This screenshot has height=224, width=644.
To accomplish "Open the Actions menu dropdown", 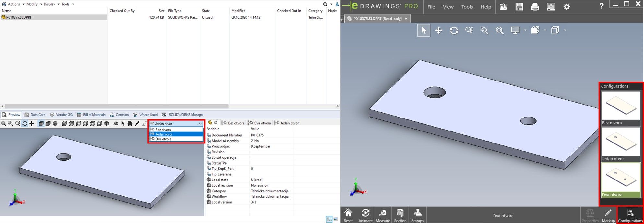I will [x=14, y=4].
